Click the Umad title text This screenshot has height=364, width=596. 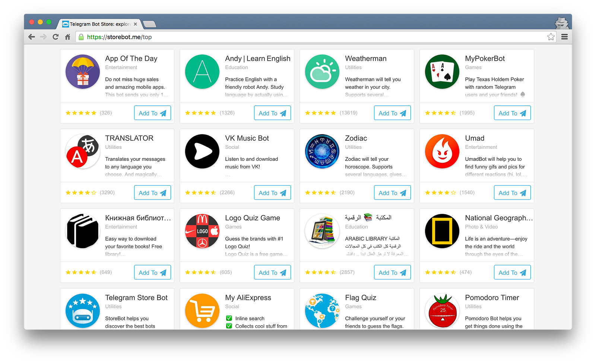tap(475, 138)
